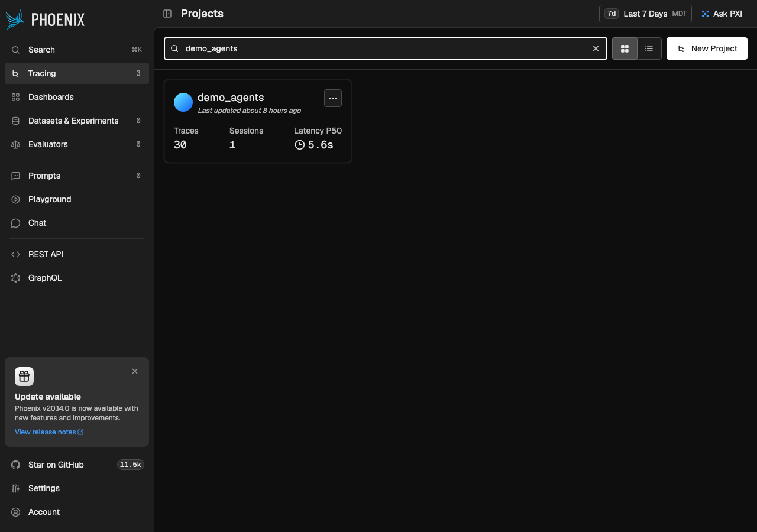Open the Last 7 Days time range picker
Viewport: 757px width, 532px height.
[x=645, y=14]
